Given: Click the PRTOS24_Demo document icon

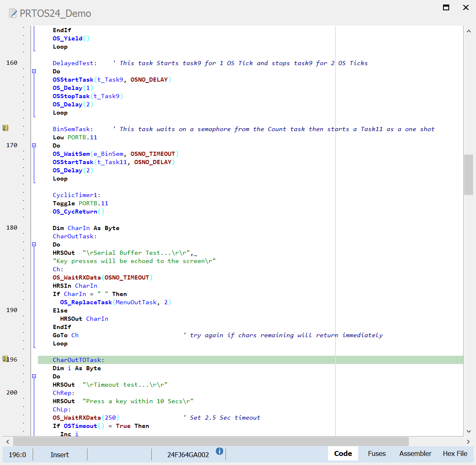Looking at the screenshot, I should pyautogui.click(x=13, y=14).
